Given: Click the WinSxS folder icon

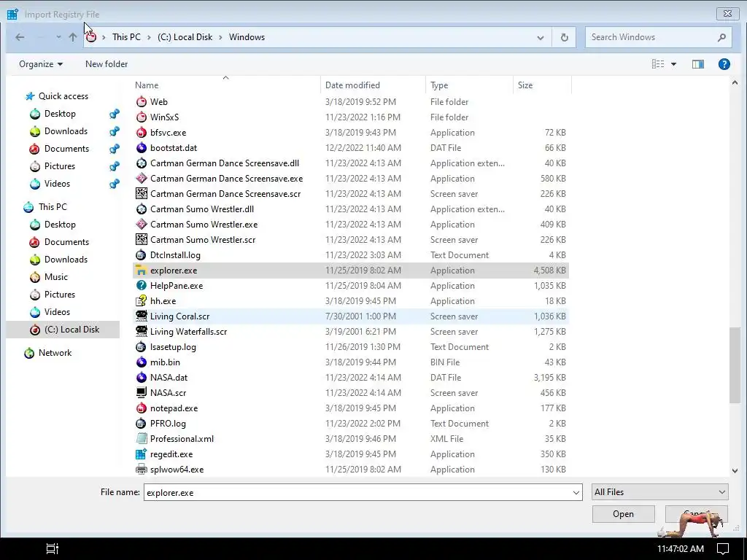Looking at the screenshot, I should (142, 117).
